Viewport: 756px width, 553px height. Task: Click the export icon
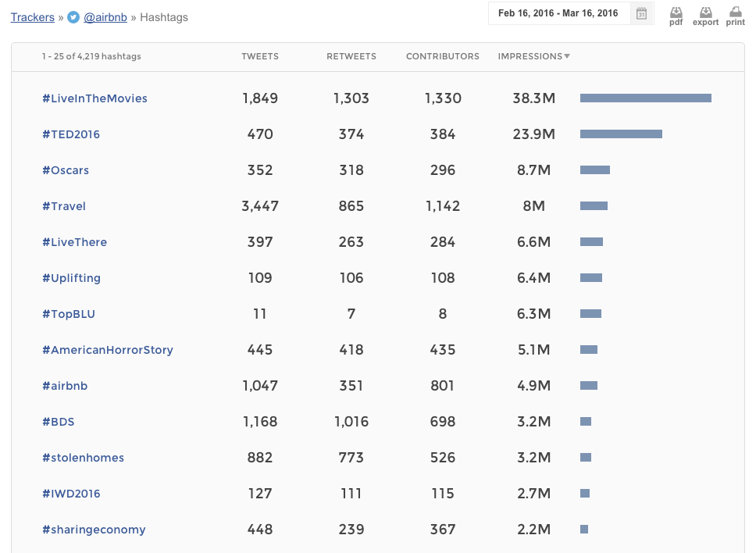(705, 16)
